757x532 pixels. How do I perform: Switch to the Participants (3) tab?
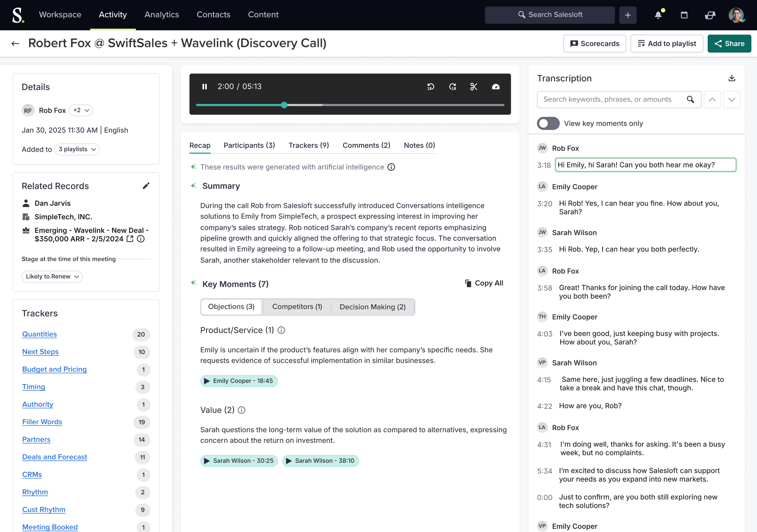(x=249, y=145)
